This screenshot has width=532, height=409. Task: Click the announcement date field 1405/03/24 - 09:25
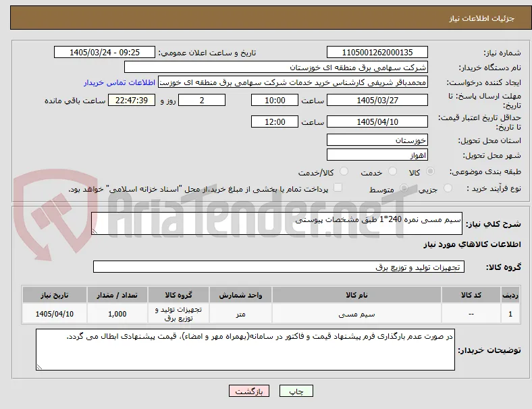105,52
